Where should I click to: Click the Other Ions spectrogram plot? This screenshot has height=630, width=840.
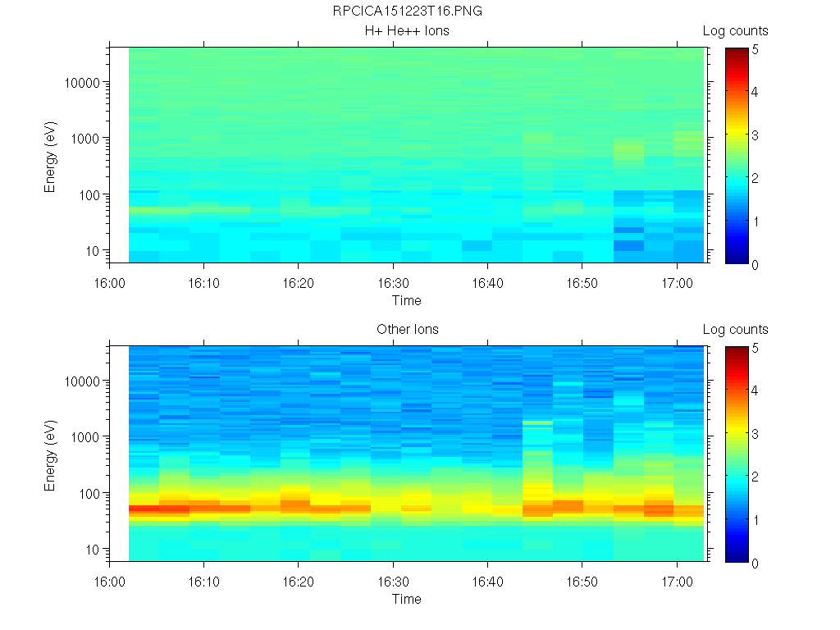pos(409,453)
